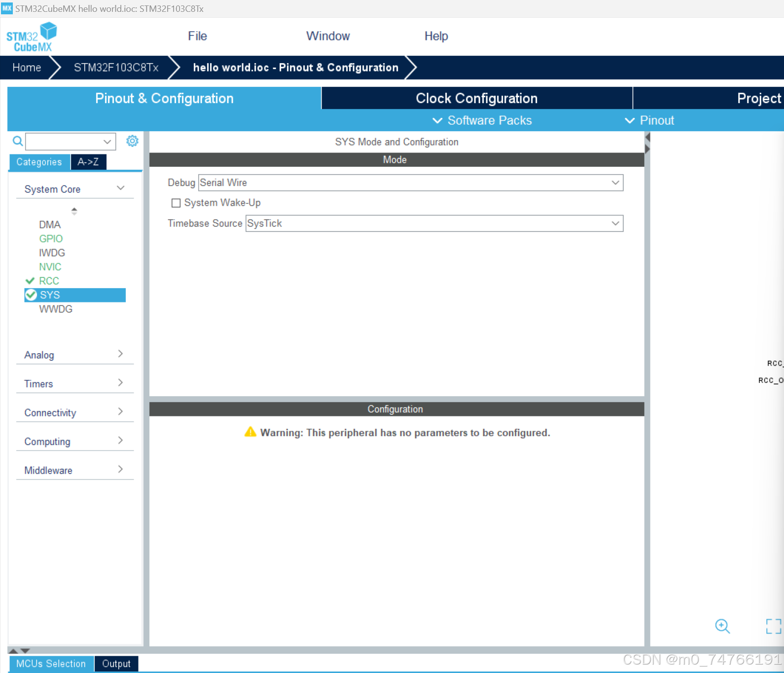Open the Debug Serial Wire dropdown
This screenshot has width=784, height=673.
point(411,183)
